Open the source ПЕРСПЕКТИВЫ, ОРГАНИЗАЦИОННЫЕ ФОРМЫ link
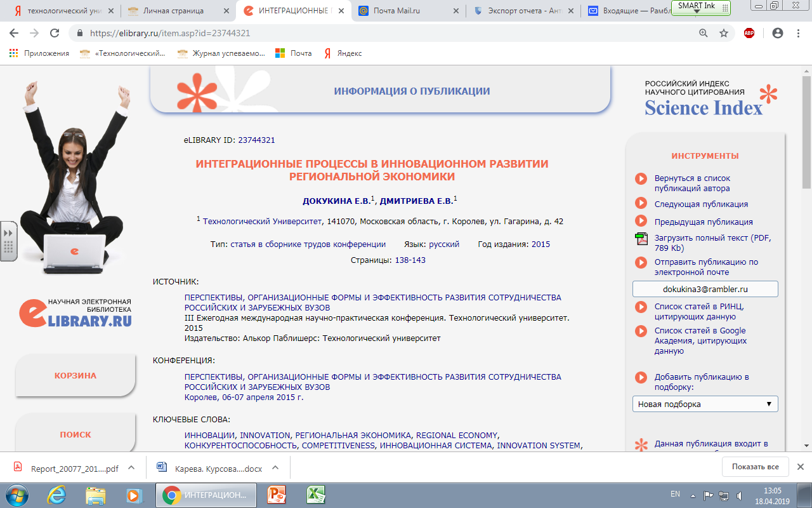 point(372,302)
